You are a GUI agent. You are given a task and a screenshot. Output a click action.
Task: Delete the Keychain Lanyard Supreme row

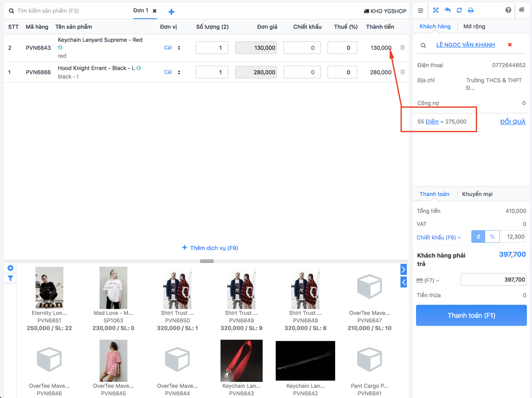click(402, 48)
